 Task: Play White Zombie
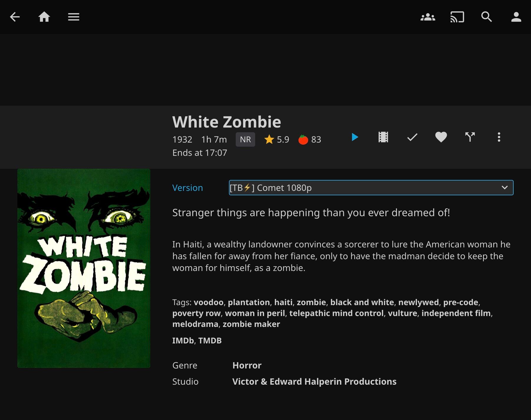pos(355,137)
